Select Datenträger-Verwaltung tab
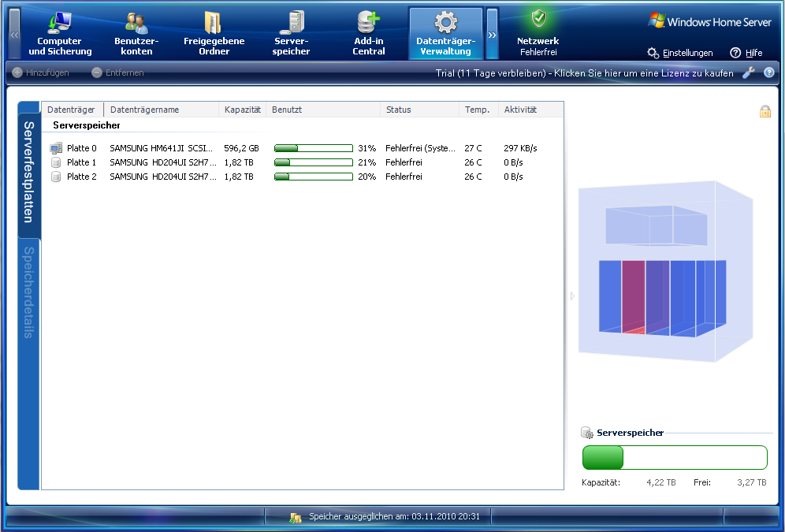This screenshot has height=532, width=785. click(445, 34)
